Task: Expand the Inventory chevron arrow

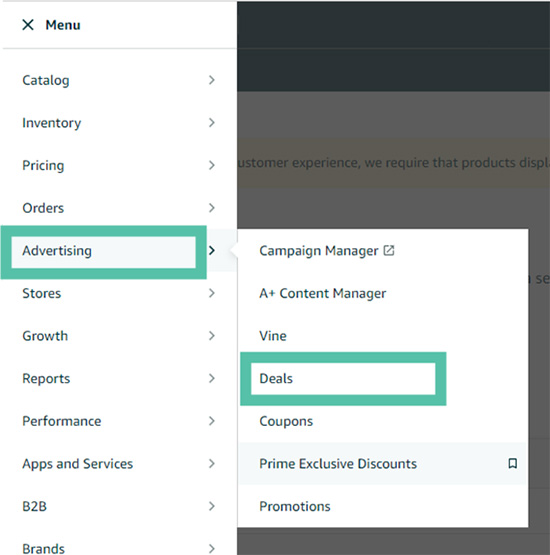Action: pos(212,123)
